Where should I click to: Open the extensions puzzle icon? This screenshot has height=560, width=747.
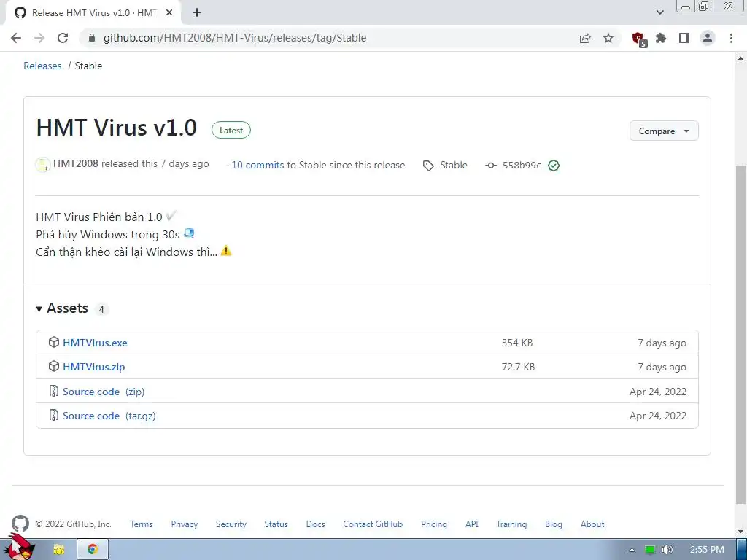point(661,38)
